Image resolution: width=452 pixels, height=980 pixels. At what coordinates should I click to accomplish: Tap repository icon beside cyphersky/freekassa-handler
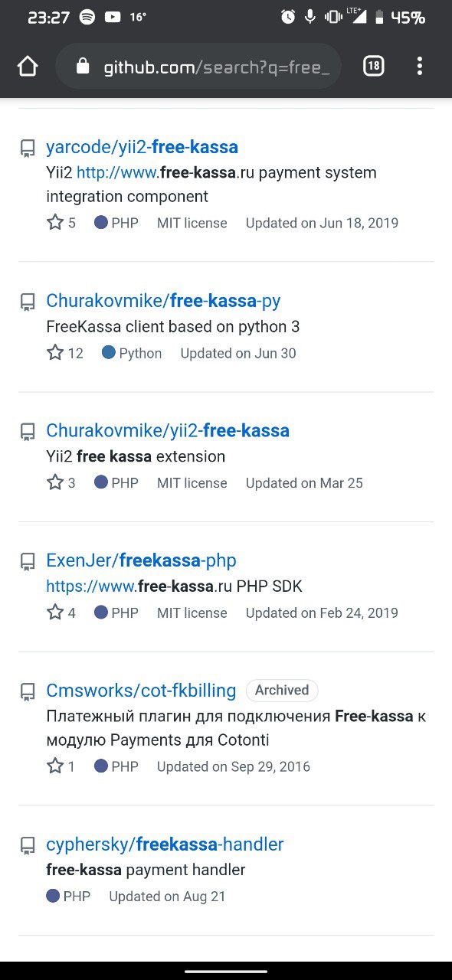click(28, 845)
